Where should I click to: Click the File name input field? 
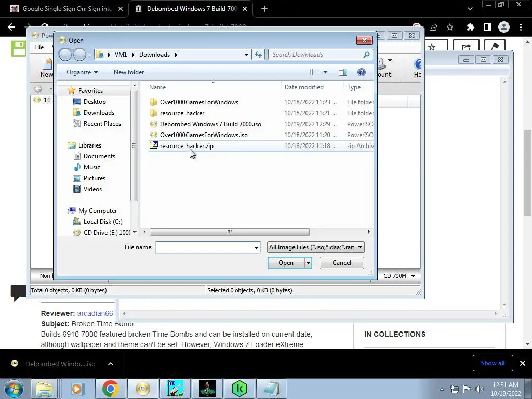[204, 247]
